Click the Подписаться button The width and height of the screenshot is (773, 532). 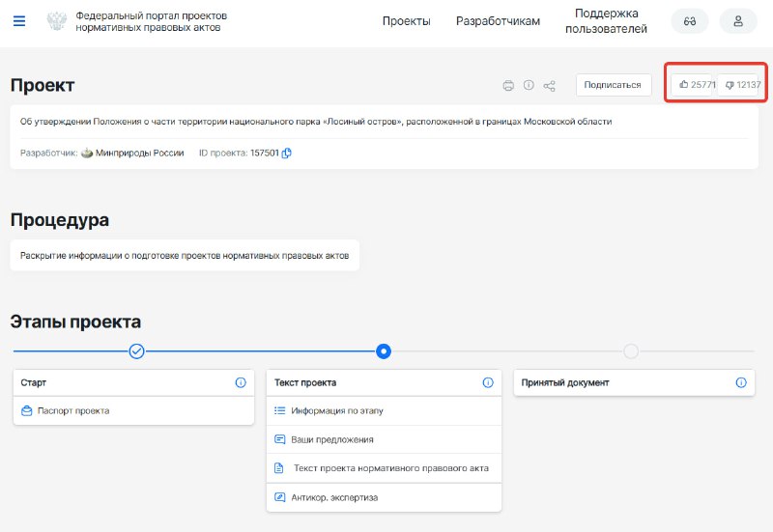(x=614, y=85)
